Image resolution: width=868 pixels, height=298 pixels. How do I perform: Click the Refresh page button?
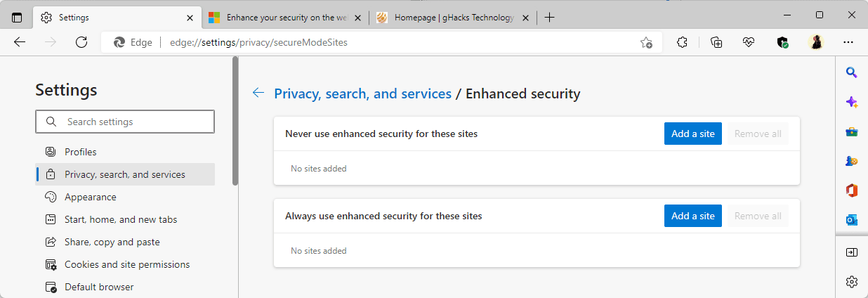click(x=81, y=42)
